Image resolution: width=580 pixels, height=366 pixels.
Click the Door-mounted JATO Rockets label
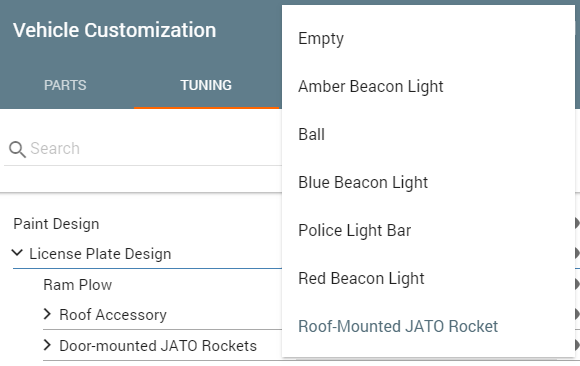158,346
